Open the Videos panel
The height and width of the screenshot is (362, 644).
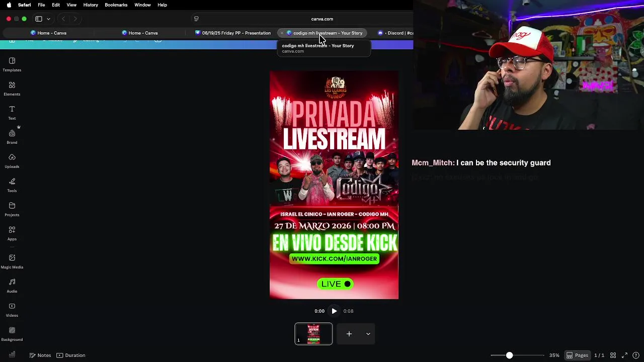click(12, 310)
